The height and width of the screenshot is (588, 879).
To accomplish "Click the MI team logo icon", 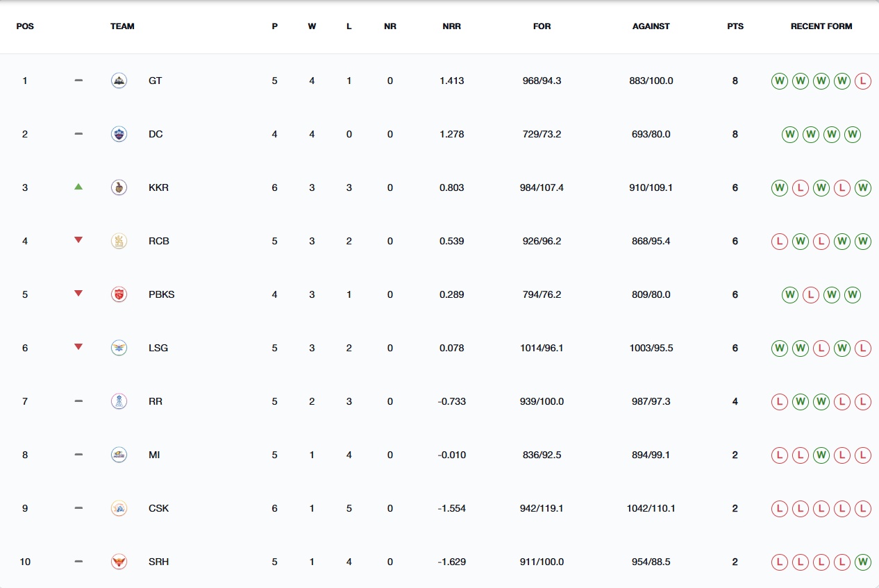I will pos(119,455).
